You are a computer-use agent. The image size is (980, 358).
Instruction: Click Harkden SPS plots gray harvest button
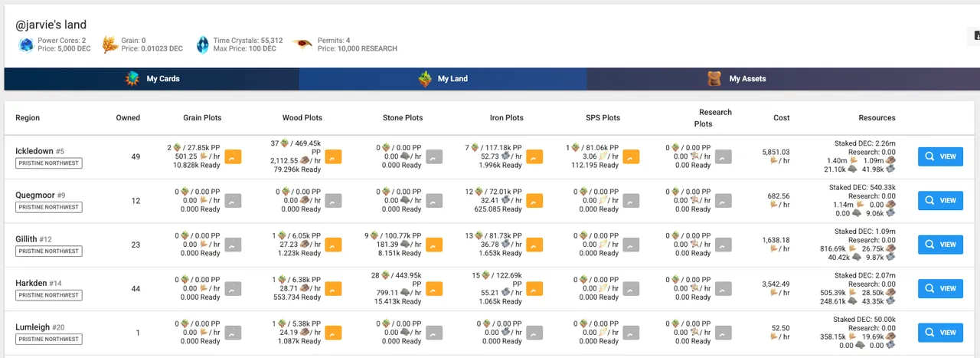632,288
